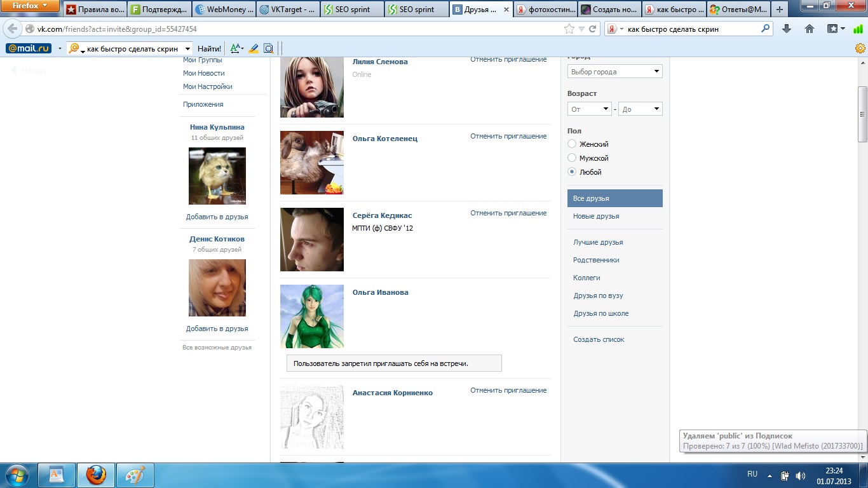The width and height of the screenshot is (868, 488).
Task: Add Денис Котиков to friends
Action: [x=217, y=329]
